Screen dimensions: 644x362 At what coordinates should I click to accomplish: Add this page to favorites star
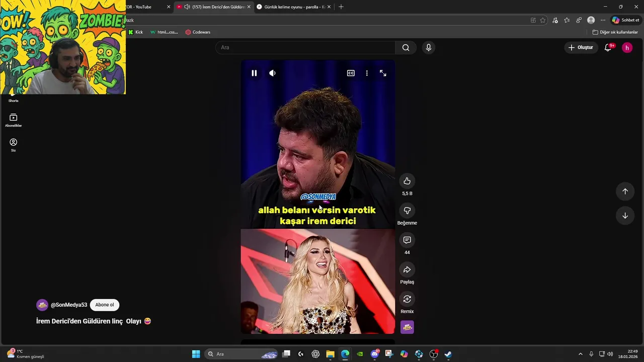[x=542, y=20]
